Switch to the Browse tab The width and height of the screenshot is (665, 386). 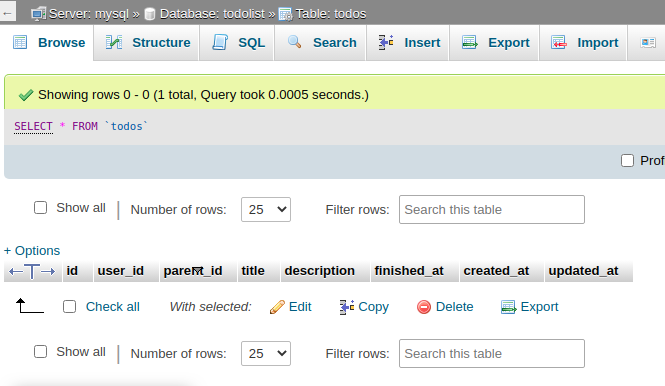pyautogui.click(x=48, y=42)
